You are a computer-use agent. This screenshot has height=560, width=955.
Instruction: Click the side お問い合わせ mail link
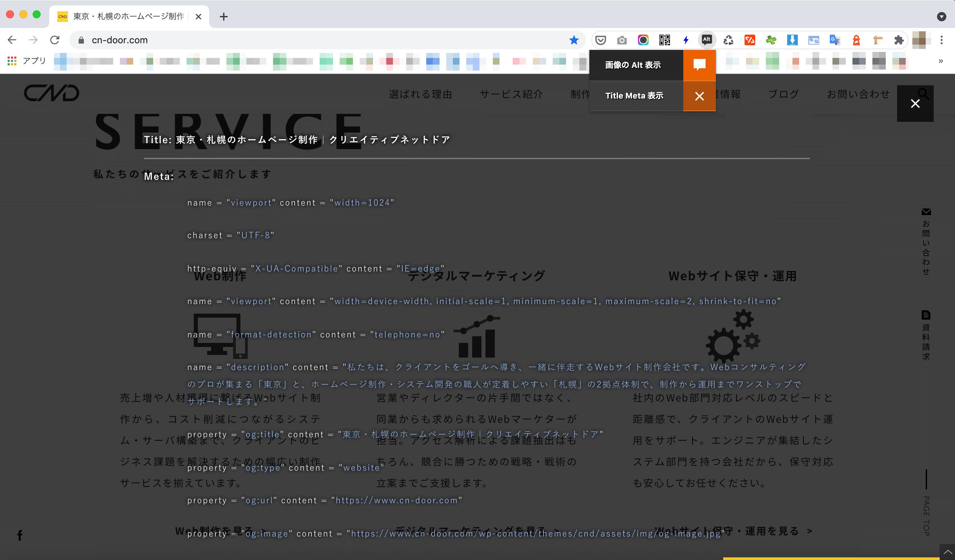[x=926, y=241]
